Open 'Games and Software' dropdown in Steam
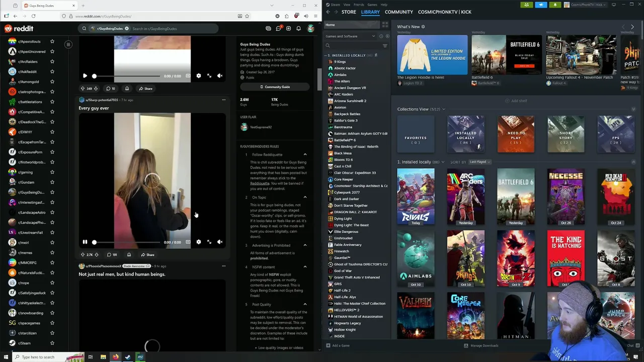Viewport: 644px width, 362px height. click(x=351, y=36)
